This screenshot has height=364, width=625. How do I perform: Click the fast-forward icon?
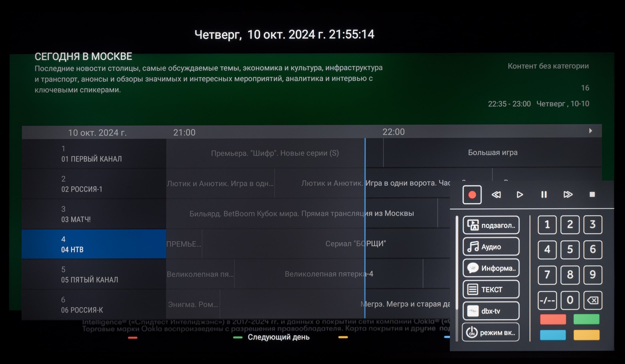pyautogui.click(x=568, y=194)
